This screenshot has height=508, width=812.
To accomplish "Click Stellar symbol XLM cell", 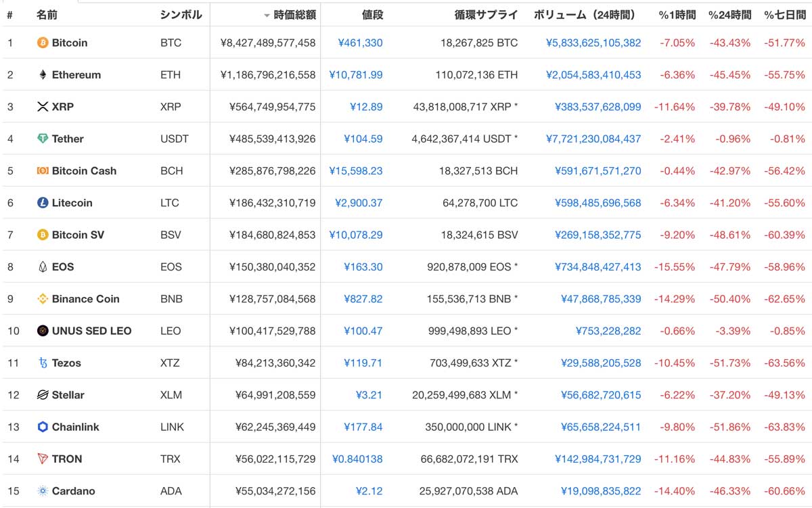I will click(170, 395).
